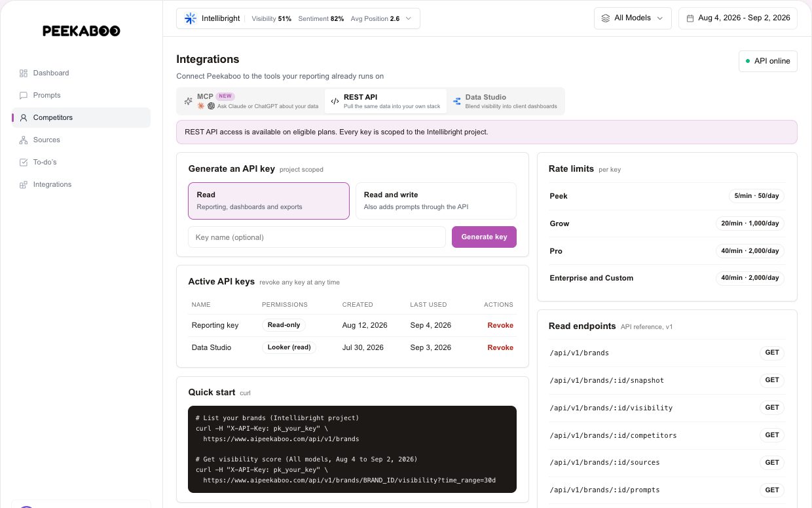Click the ChatGPT icon under MCP
Screen dimensions: 812x508
[211, 106]
